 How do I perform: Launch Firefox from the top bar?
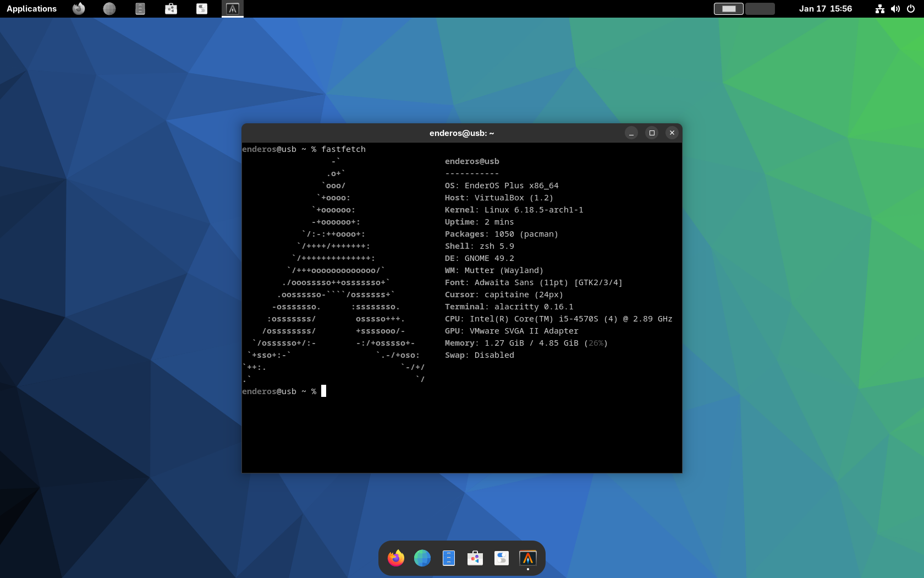tap(78, 8)
